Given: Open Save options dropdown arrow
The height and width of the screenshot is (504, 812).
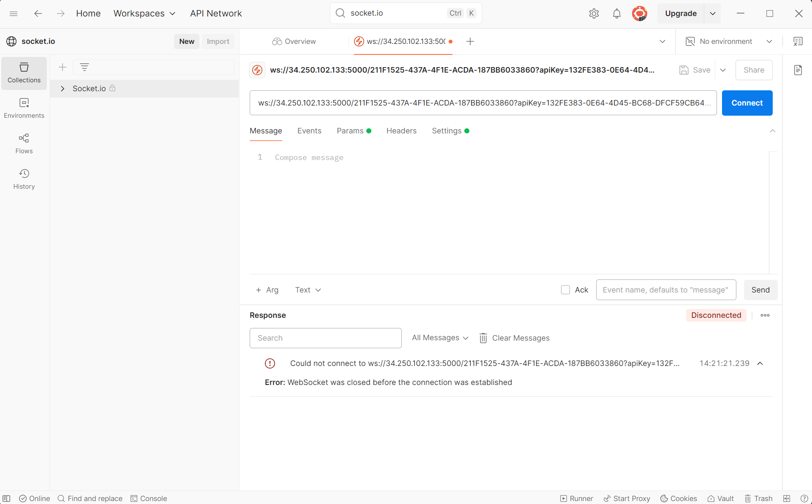Looking at the screenshot, I should coord(723,70).
